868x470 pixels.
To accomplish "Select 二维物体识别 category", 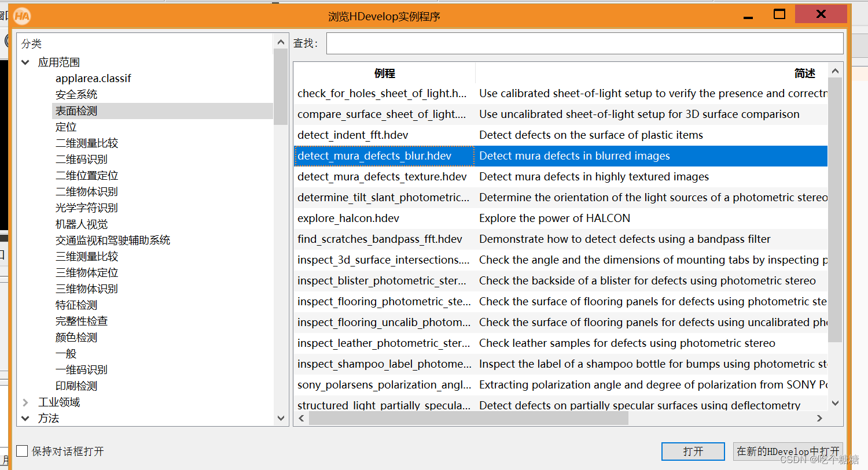I will (x=87, y=192).
